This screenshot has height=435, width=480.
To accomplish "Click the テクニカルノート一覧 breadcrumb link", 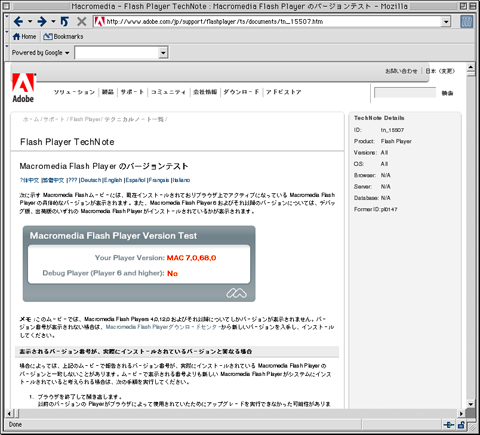I will point(134,119).
